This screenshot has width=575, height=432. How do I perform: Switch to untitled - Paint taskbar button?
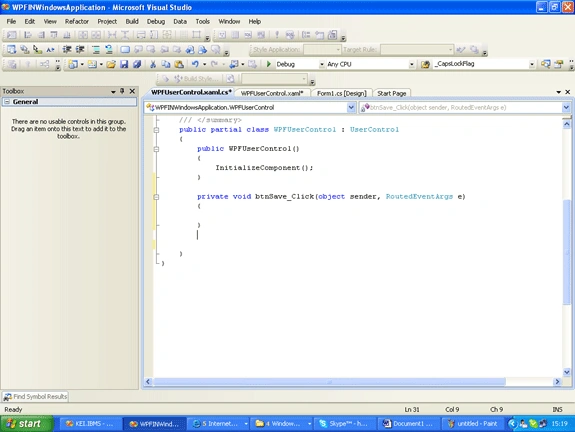473,424
